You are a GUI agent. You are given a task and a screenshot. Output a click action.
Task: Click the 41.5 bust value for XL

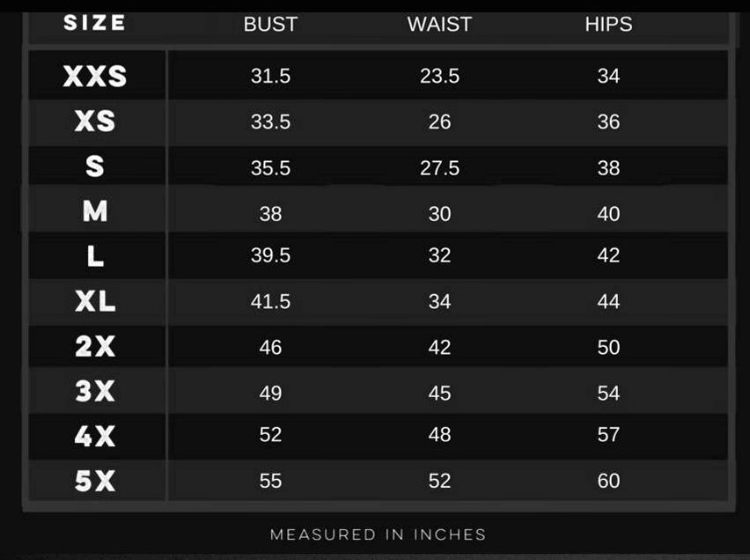click(x=271, y=301)
